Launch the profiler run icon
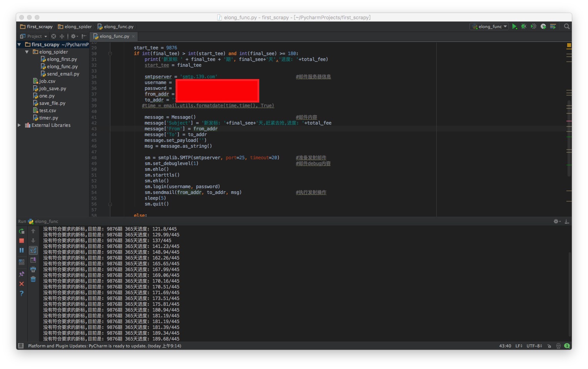This screenshot has height=369, width=588. (543, 27)
